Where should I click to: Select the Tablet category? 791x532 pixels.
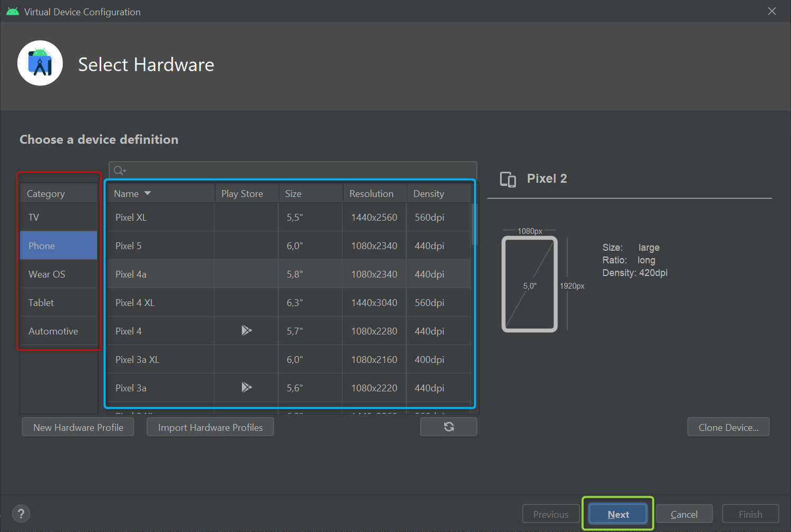(58, 302)
